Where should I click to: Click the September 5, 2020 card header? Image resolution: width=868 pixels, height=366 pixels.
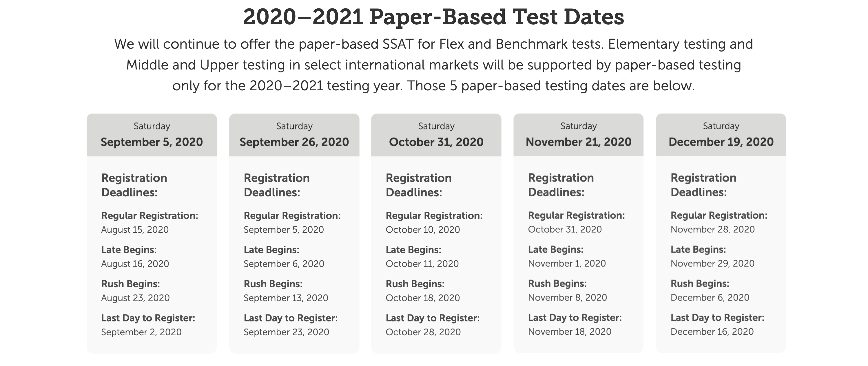152,135
